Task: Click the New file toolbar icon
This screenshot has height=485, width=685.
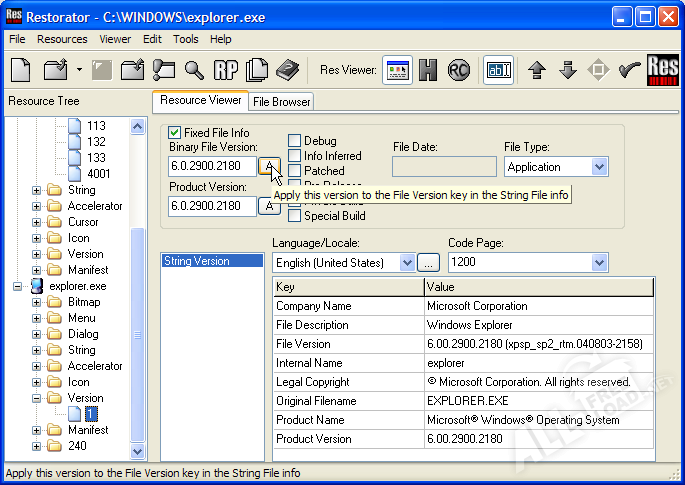Action: (22, 70)
